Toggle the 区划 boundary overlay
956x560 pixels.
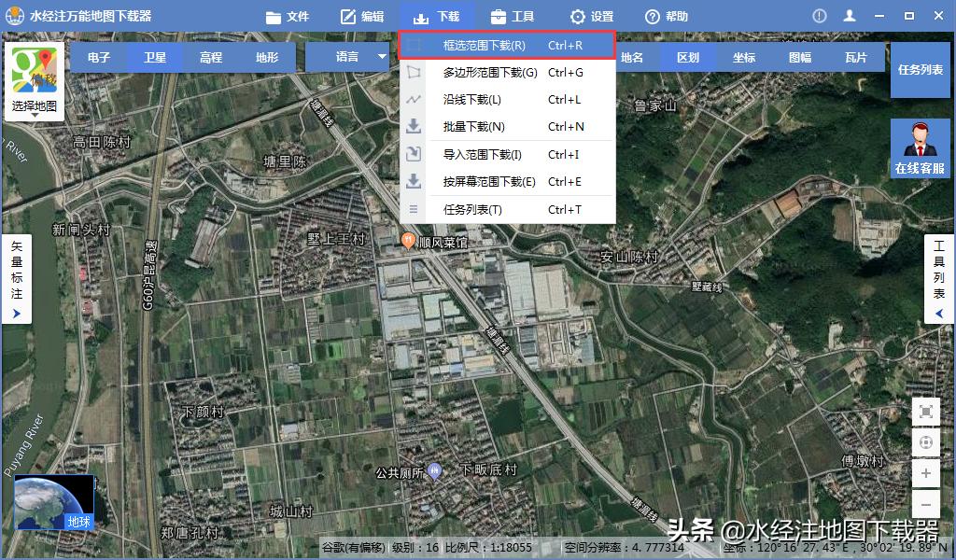click(x=688, y=56)
